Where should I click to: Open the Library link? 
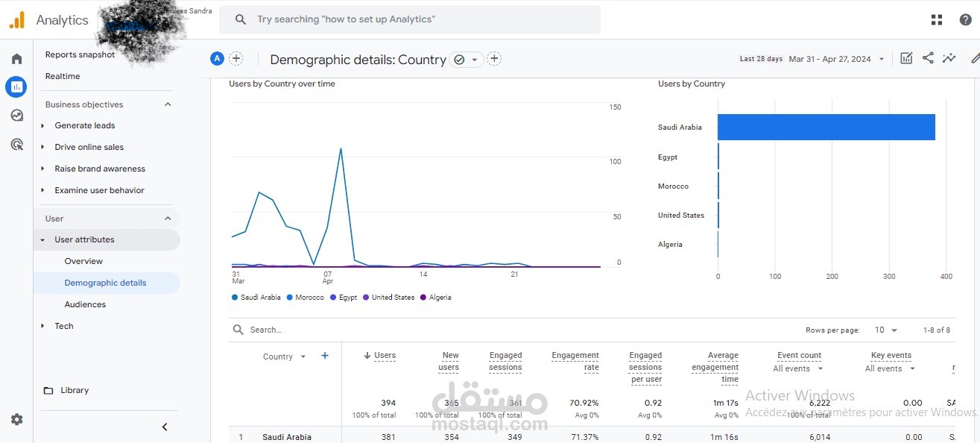74,390
